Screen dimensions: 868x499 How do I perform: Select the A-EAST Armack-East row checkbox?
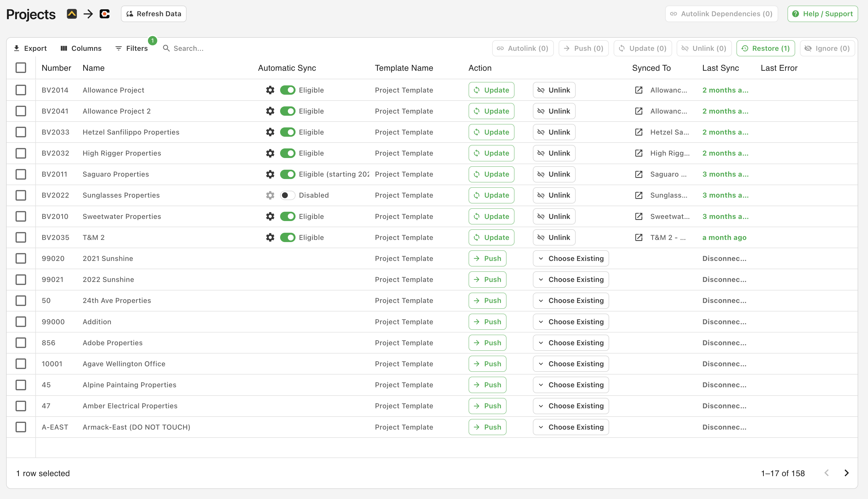coord(21,427)
